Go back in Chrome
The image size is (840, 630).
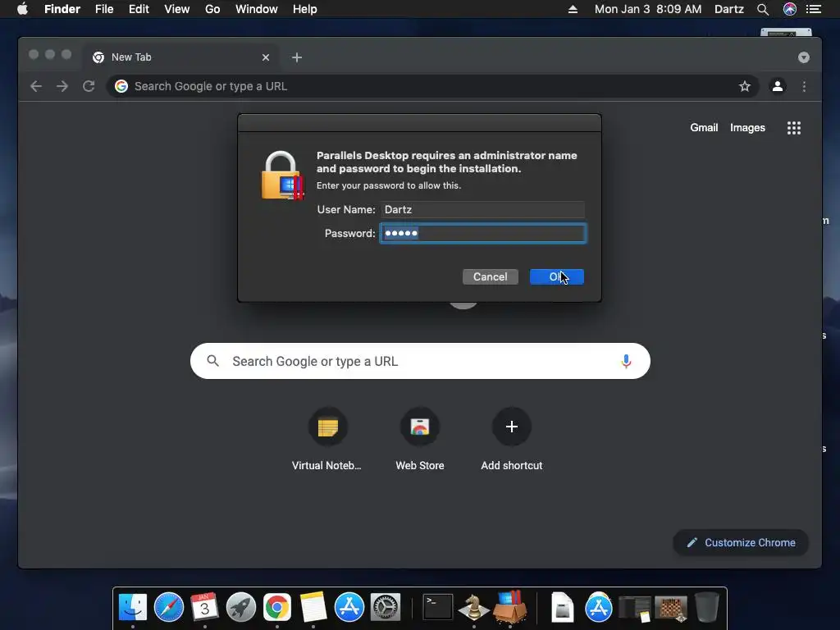(x=36, y=86)
